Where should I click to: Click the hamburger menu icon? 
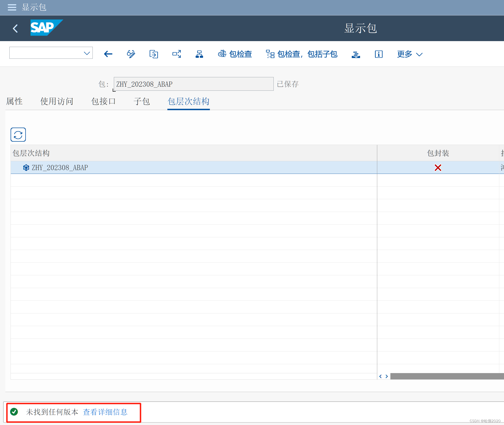pos(12,7)
